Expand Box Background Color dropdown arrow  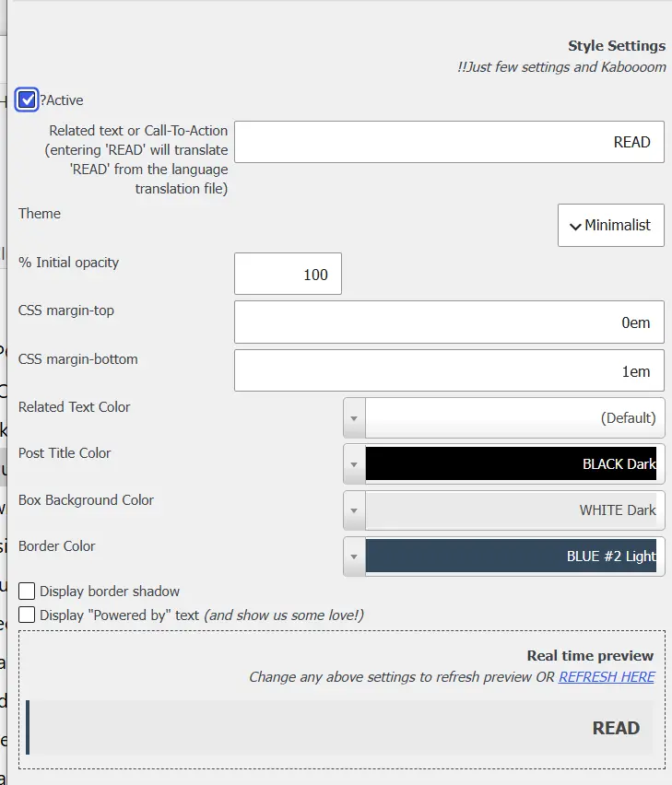pyautogui.click(x=354, y=510)
